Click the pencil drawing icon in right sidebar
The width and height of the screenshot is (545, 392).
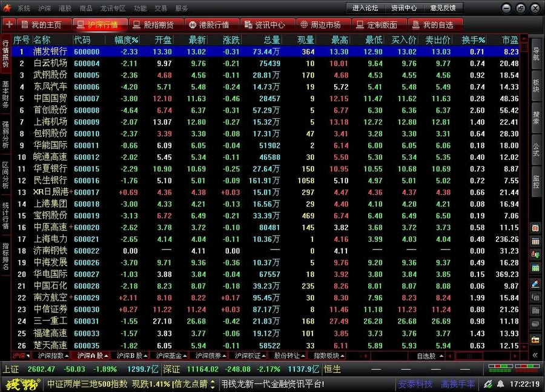coord(535,283)
